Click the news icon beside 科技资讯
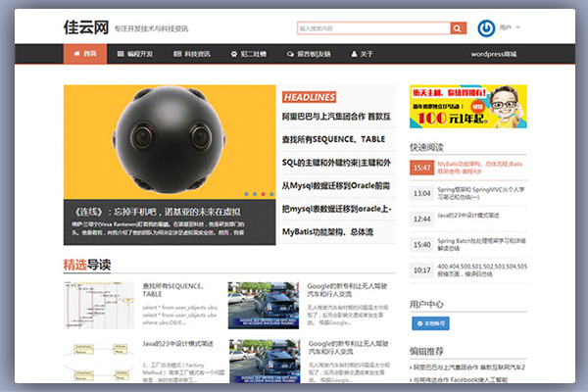588x392 pixels. pos(177,54)
